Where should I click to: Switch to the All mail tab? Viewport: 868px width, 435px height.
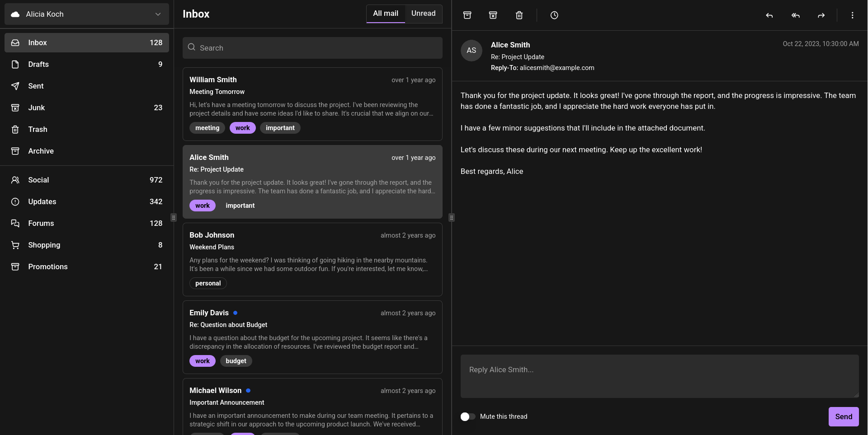click(386, 14)
